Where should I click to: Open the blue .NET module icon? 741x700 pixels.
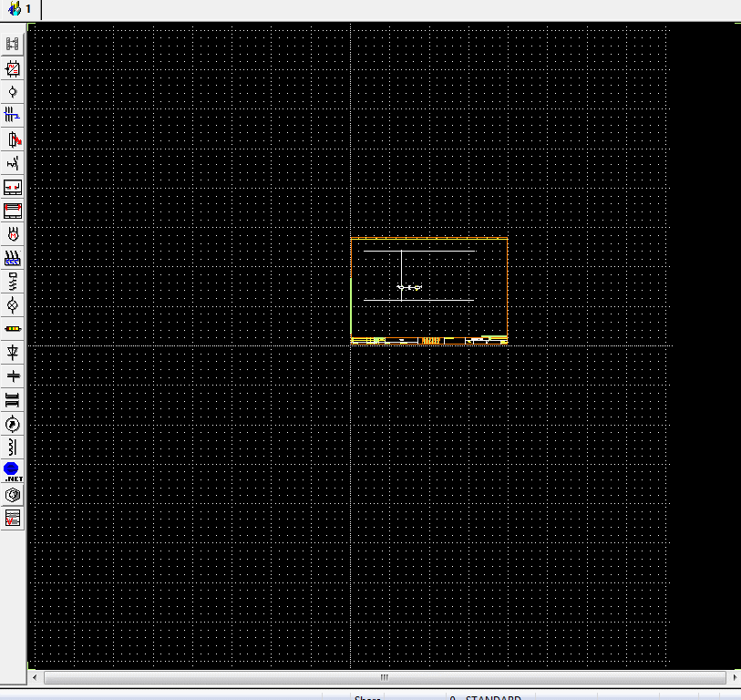coord(12,472)
